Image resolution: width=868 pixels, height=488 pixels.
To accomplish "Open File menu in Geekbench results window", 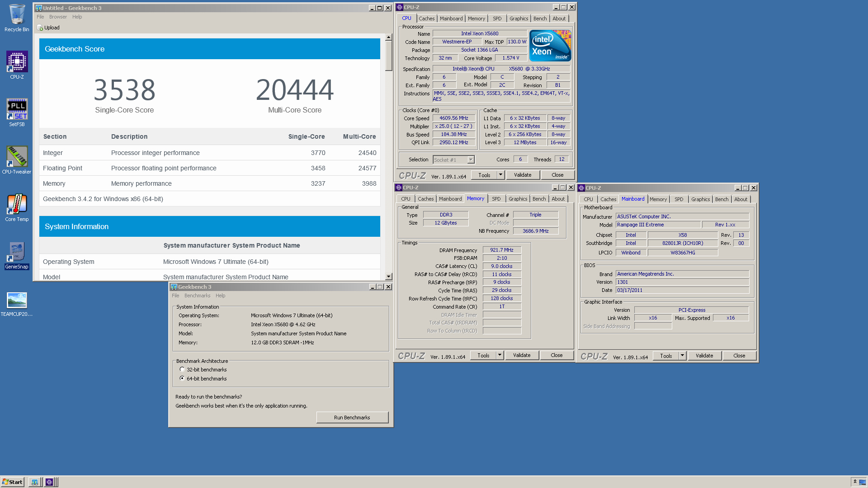I will (40, 17).
